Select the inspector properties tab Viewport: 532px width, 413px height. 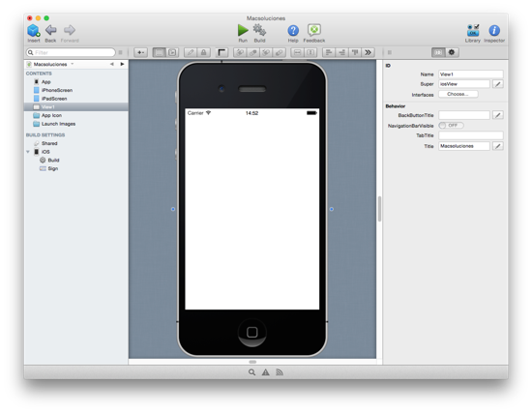click(x=438, y=52)
